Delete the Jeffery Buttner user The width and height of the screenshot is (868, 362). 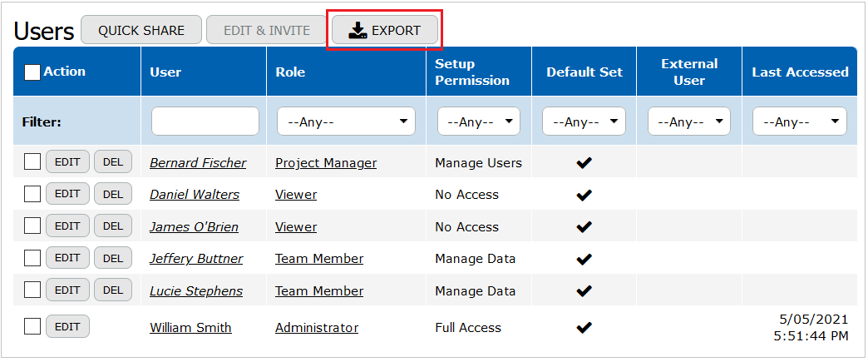click(113, 258)
